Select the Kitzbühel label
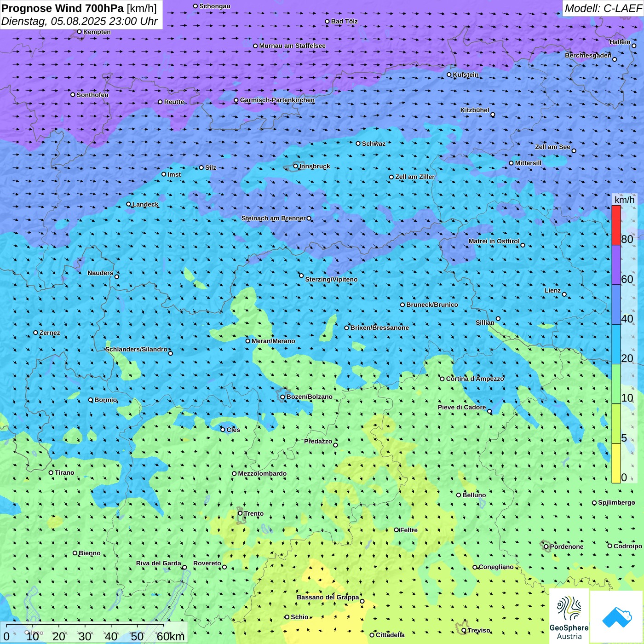Screen dimensions: 644x644 tap(475, 110)
